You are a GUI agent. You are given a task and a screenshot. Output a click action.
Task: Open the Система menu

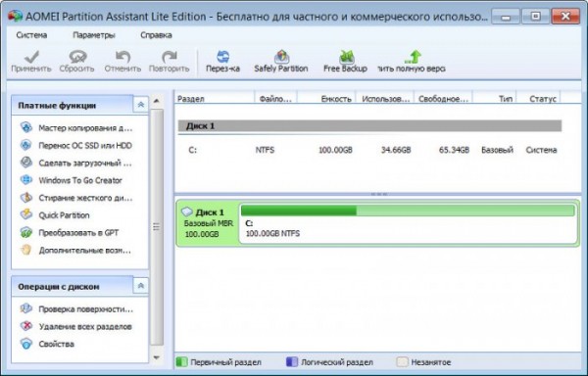[x=31, y=35]
